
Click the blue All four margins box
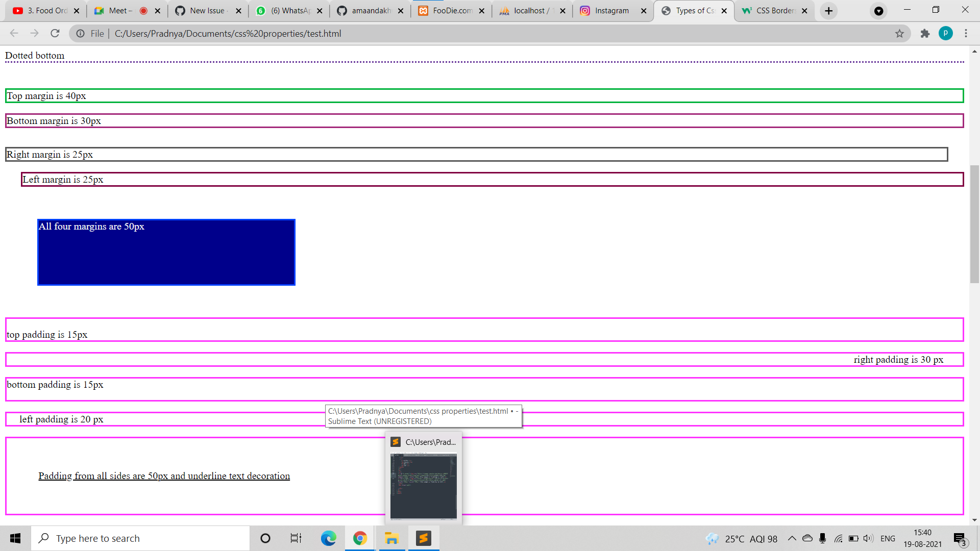[x=166, y=252]
